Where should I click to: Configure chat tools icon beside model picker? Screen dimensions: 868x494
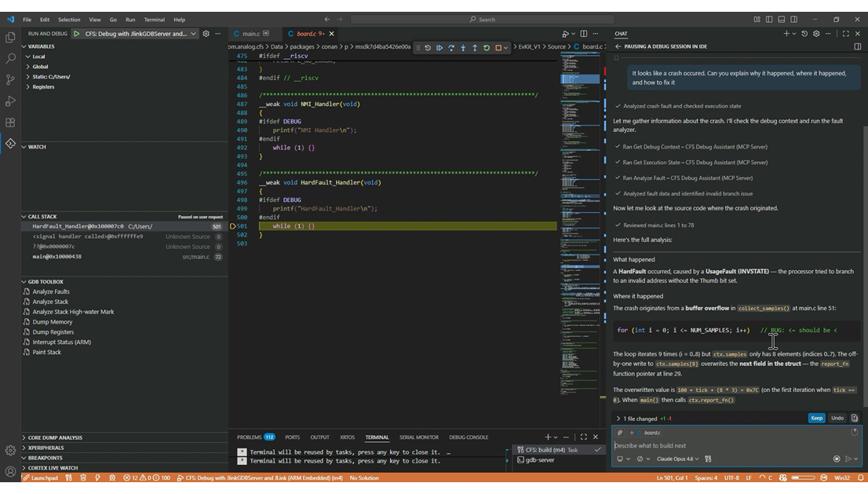point(708,459)
